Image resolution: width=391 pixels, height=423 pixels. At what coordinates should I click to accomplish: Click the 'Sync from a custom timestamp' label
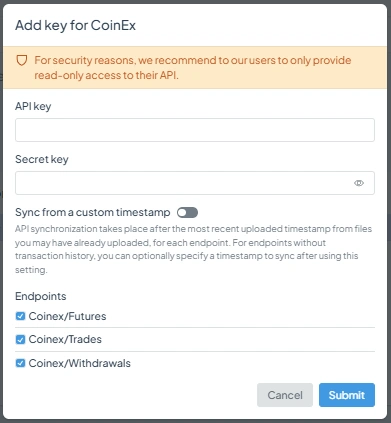click(x=93, y=212)
